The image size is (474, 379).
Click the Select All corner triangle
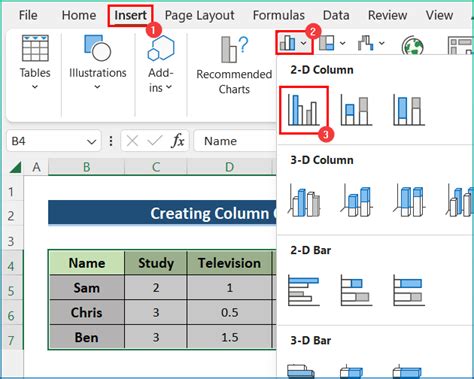pos(16,167)
